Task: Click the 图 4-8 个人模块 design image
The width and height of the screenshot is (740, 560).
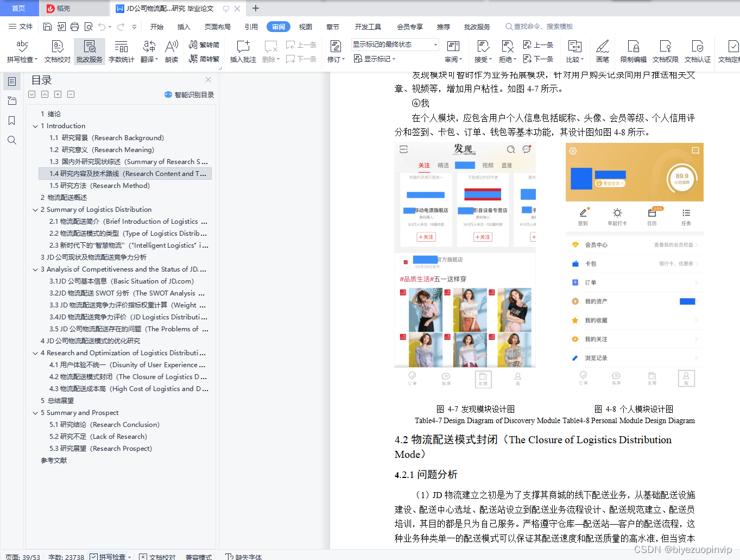Action: pyautogui.click(x=635, y=266)
